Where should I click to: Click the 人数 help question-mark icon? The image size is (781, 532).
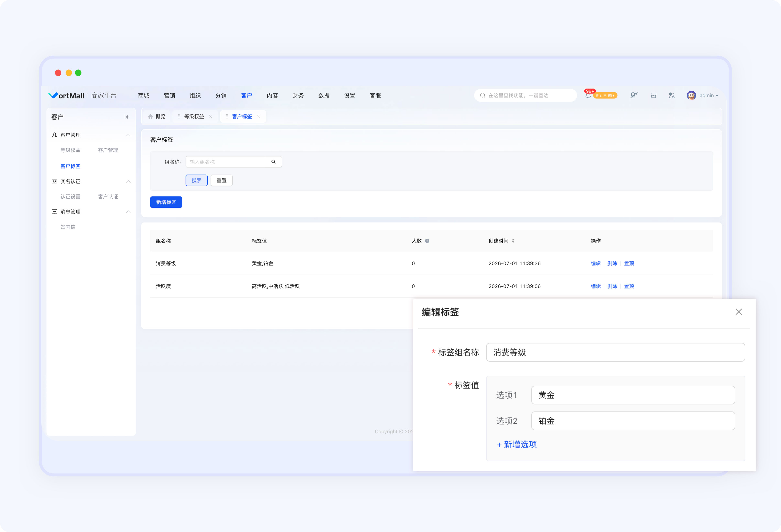[427, 241]
